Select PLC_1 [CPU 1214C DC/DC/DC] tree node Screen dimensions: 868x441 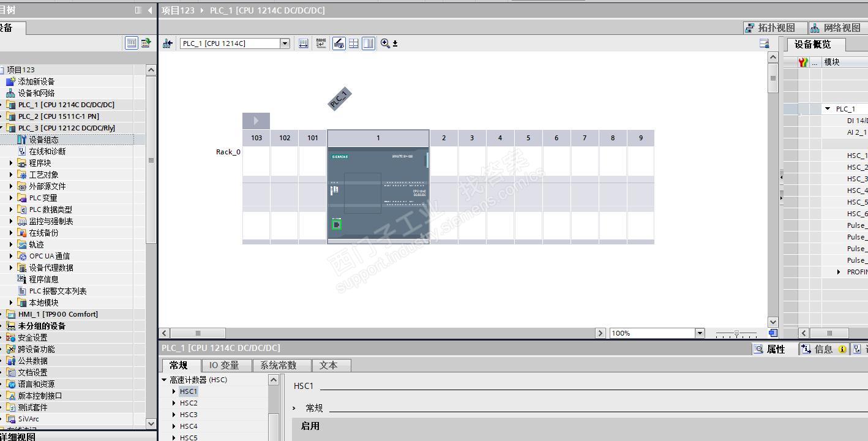pyautogui.click(x=66, y=105)
